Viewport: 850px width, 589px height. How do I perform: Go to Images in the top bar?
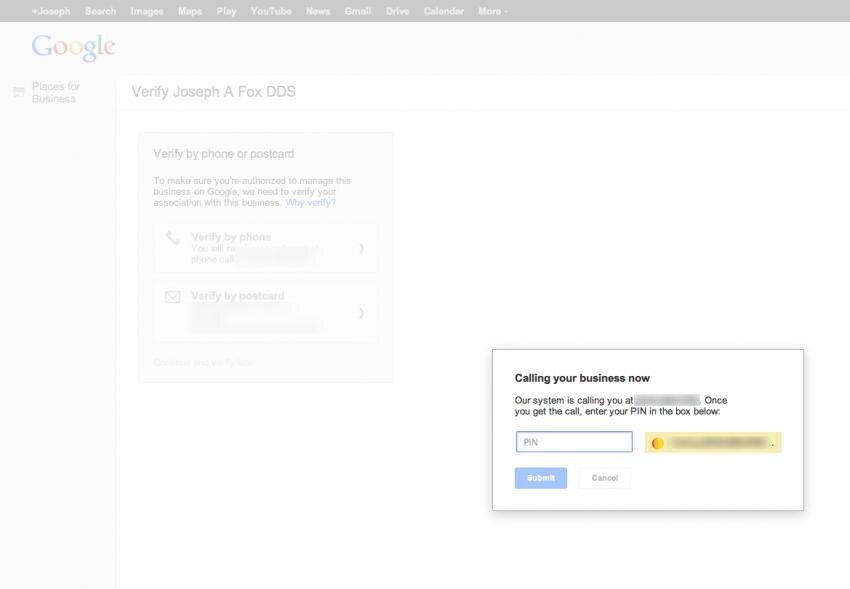pyautogui.click(x=147, y=11)
